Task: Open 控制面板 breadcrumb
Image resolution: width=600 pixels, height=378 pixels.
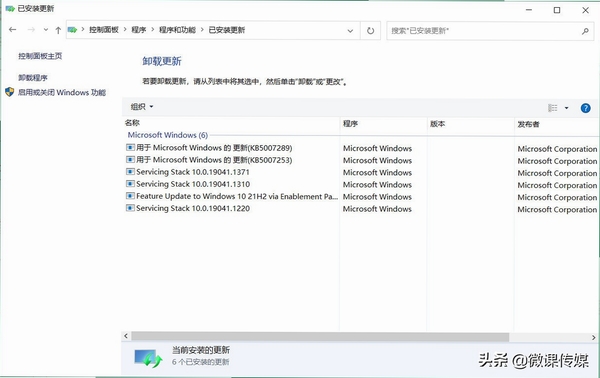Action: point(104,30)
